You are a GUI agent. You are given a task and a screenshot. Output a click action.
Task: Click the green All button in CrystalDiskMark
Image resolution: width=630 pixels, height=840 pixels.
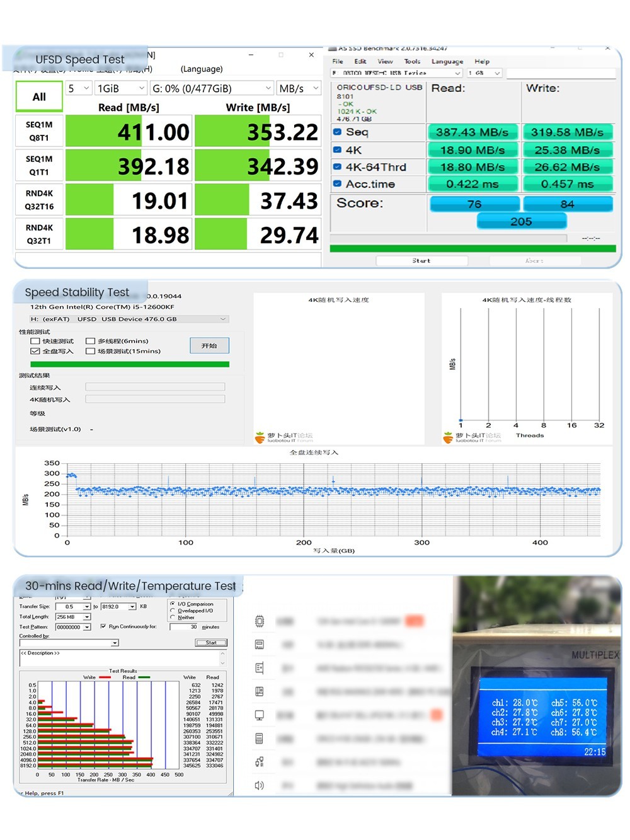point(39,96)
